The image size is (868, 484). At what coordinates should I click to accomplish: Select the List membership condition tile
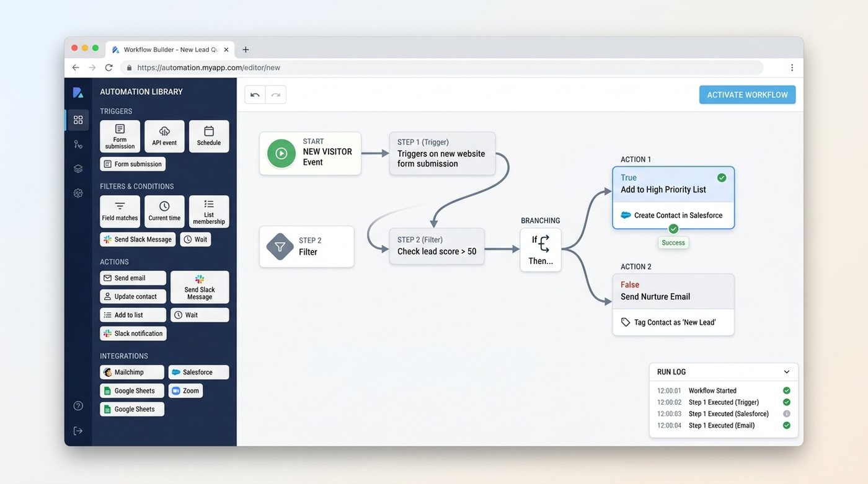click(x=209, y=212)
